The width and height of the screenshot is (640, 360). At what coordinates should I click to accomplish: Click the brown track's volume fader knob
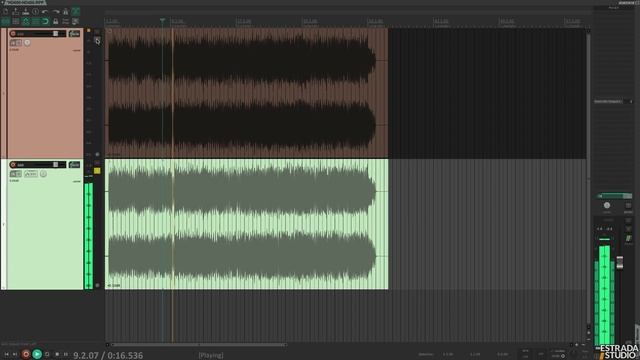pyautogui.click(x=56, y=33)
